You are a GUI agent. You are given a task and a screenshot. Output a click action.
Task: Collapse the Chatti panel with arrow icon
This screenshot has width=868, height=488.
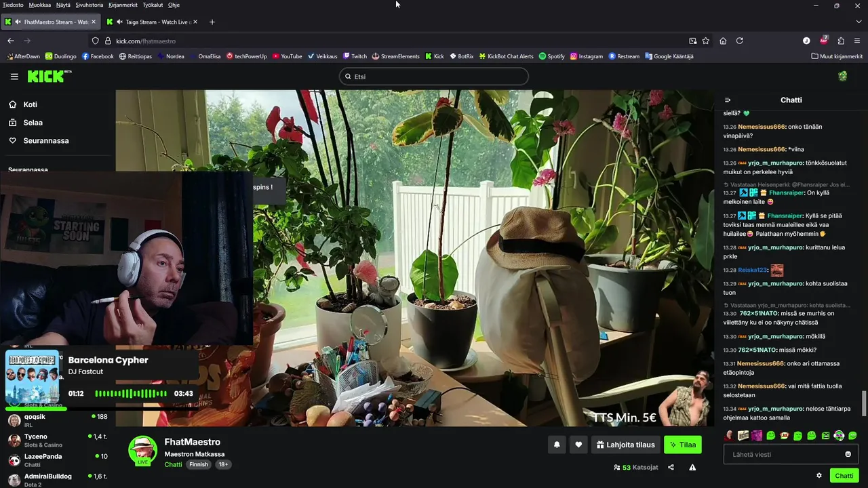728,100
